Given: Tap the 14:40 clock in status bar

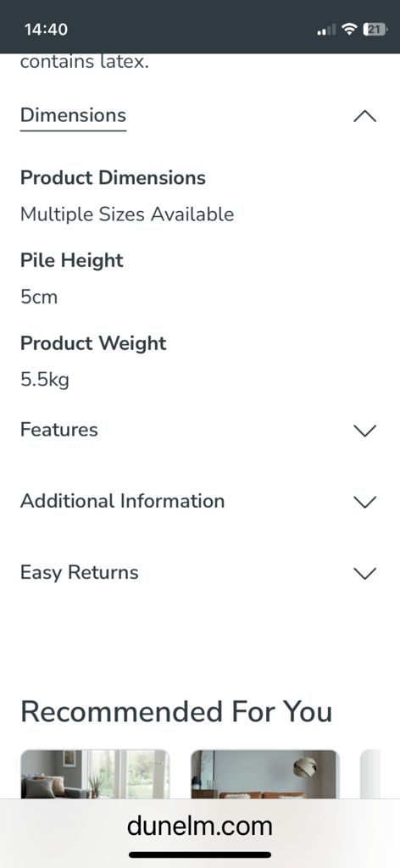Looking at the screenshot, I should click(x=46, y=30).
